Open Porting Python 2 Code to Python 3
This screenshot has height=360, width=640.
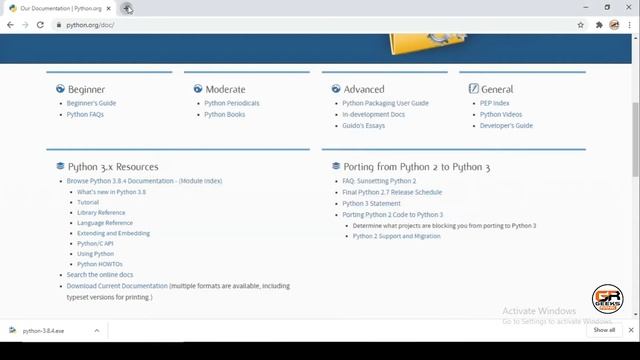[x=392, y=215]
